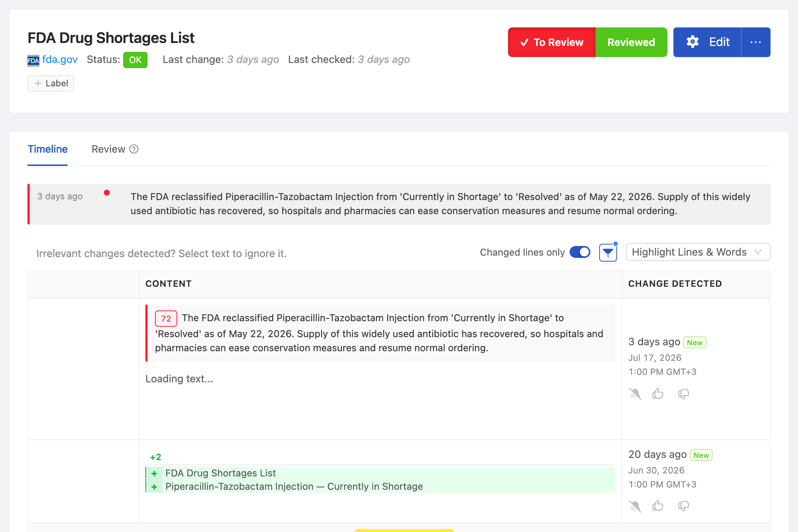Click the Review help question-mark icon
The width and height of the screenshot is (798, 532).
click(x=134, y=149)
